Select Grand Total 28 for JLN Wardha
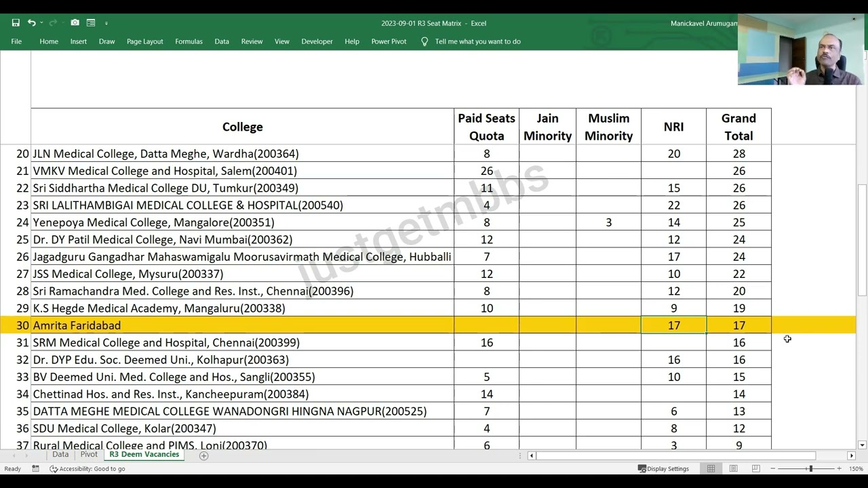This screenshot has width=868, height=488. [x=738, y=154]
